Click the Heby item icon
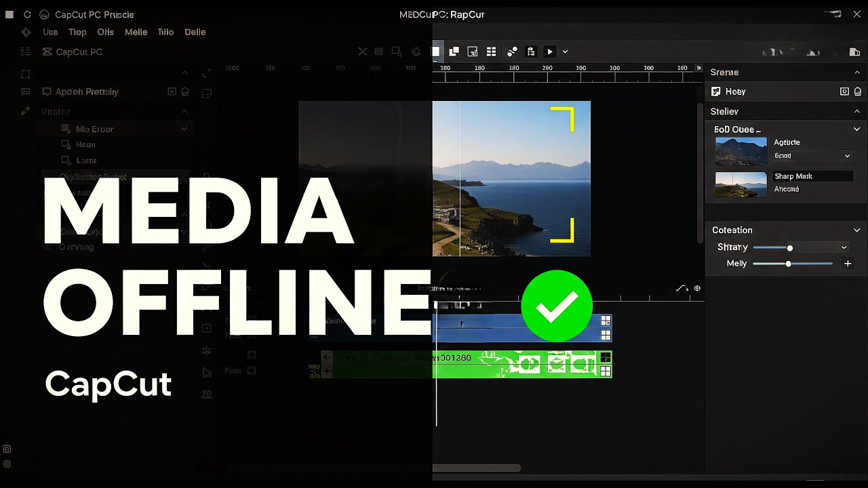The image size is (868, 488). pyautogui.click(x=715, y=91)
